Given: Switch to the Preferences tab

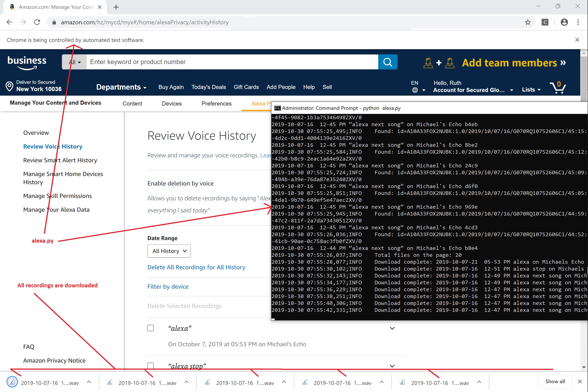Looking at the screenshot, I should point(216,104).
